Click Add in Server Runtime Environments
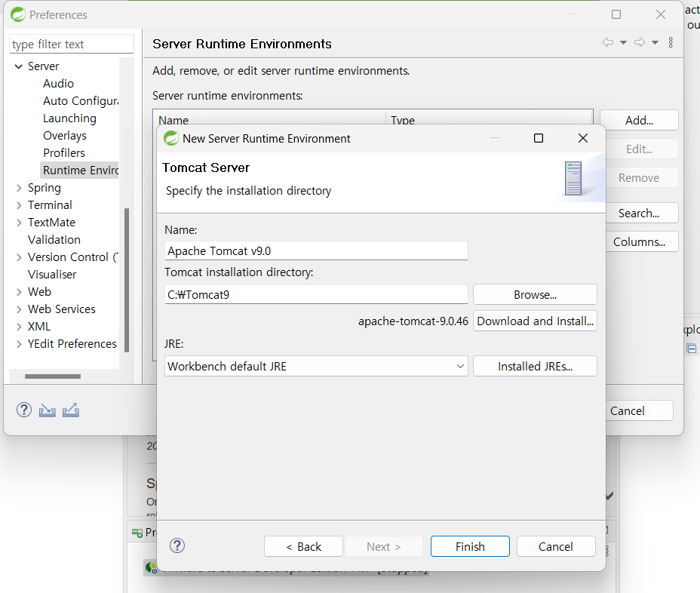The width and height of the screenshot is (700, 593). (x=639, y=120)
